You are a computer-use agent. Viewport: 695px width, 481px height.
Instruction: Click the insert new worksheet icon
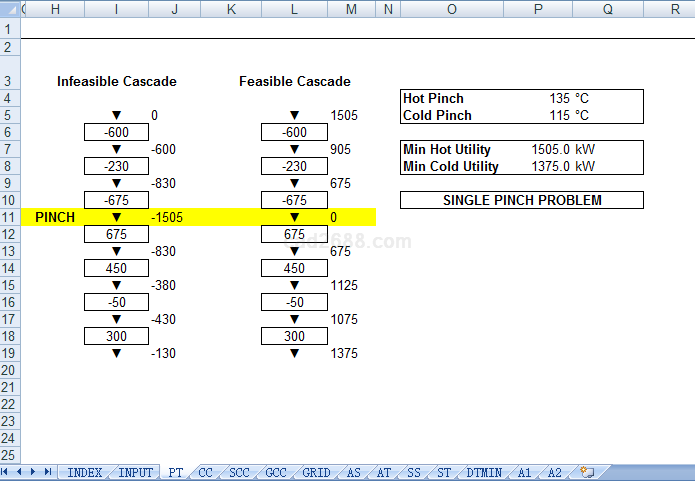588,472
